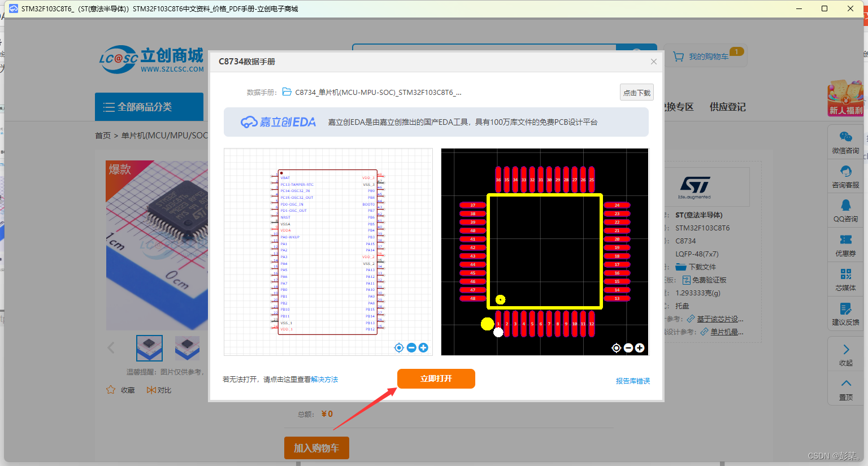Add product to favorites with 收藏
868x466 pixels.
click(x=120, y=390)
